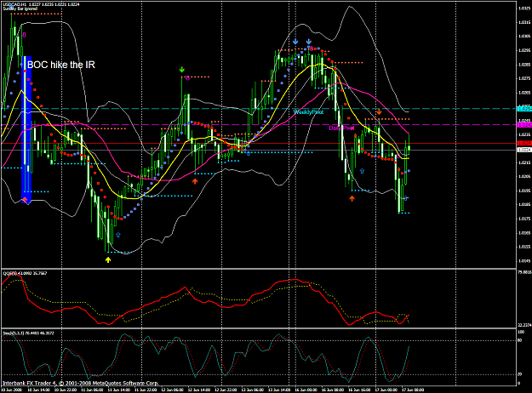The height and width of the screenshot is (393, 532).
Task: Click the stochastic 20 level label
Action: (x=519, y=374)
